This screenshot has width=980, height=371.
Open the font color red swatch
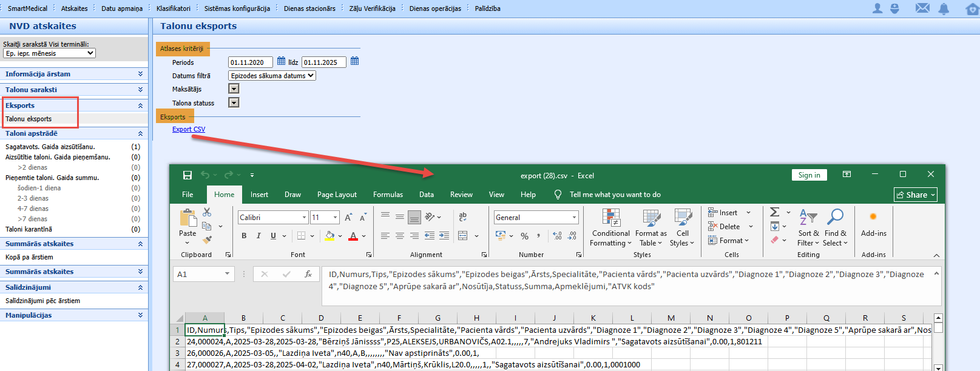click(353, 236)
